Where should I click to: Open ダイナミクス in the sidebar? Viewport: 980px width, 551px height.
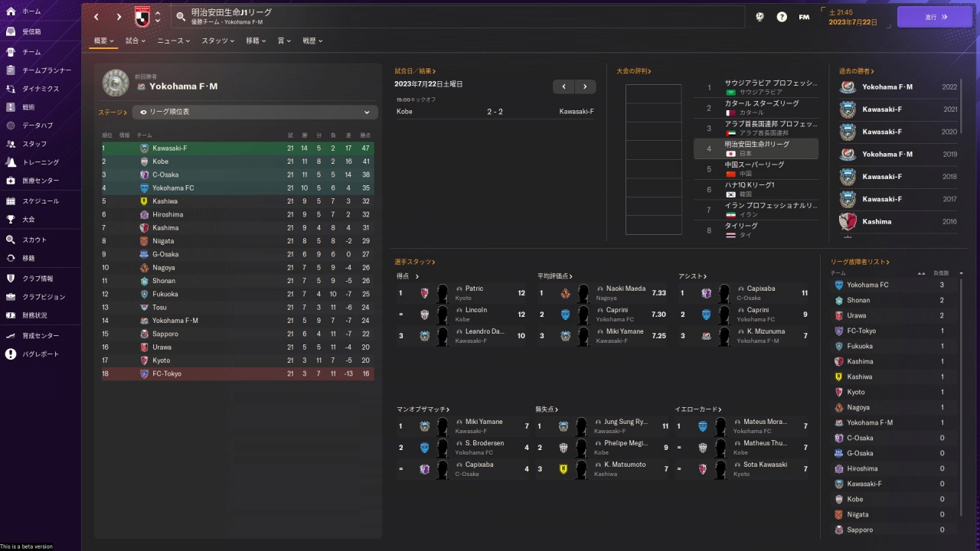pos(41,89)
